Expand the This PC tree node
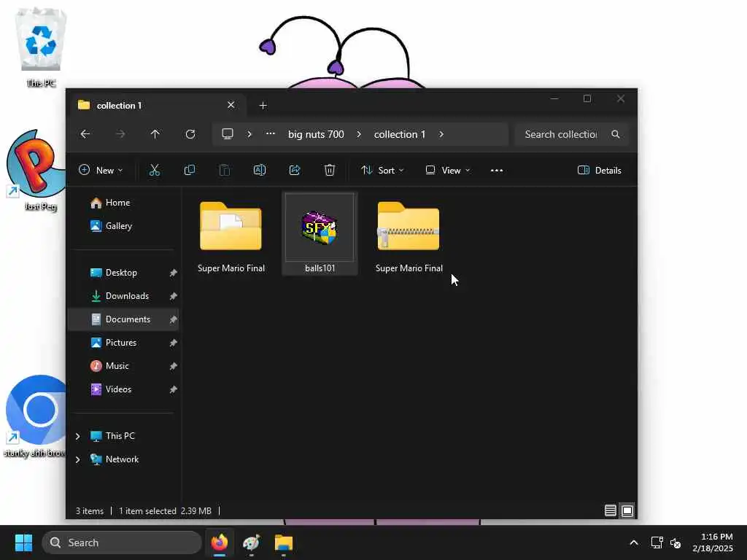The image size is (747, 560). [x=77, y=436]
